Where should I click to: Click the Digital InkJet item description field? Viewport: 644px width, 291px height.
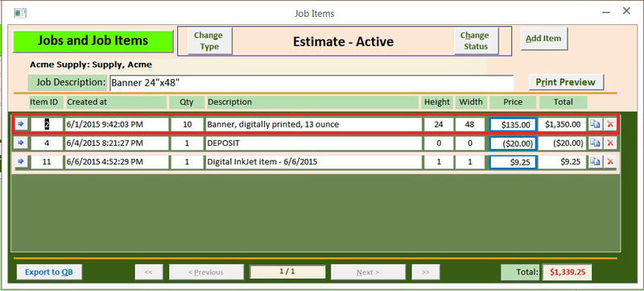(x=314, y=162)
